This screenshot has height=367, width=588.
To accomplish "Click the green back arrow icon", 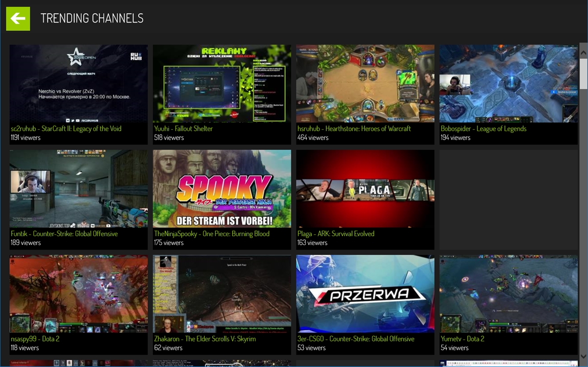I will pyautogui.click(x=18, y=18).
